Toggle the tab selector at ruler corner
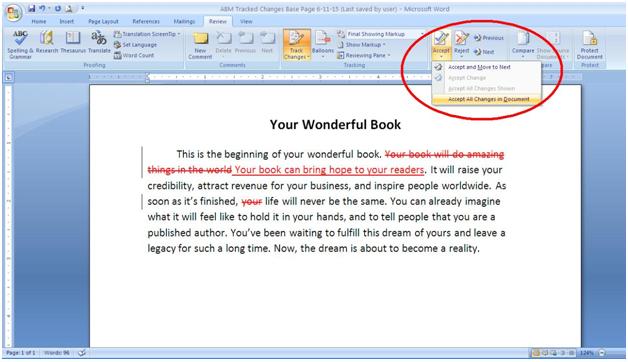Viewport: 628px width, 362px height. point(9,77)
